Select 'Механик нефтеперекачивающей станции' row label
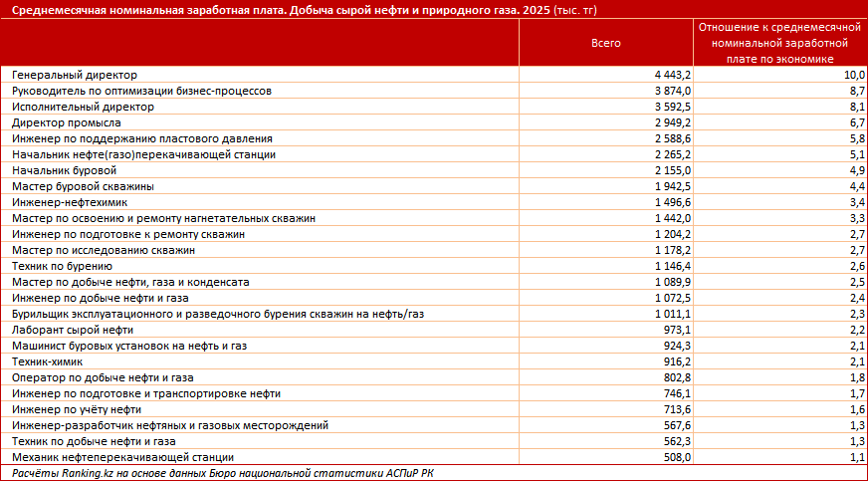The height and width of the screenshot is (481, 868). [122, 458]
